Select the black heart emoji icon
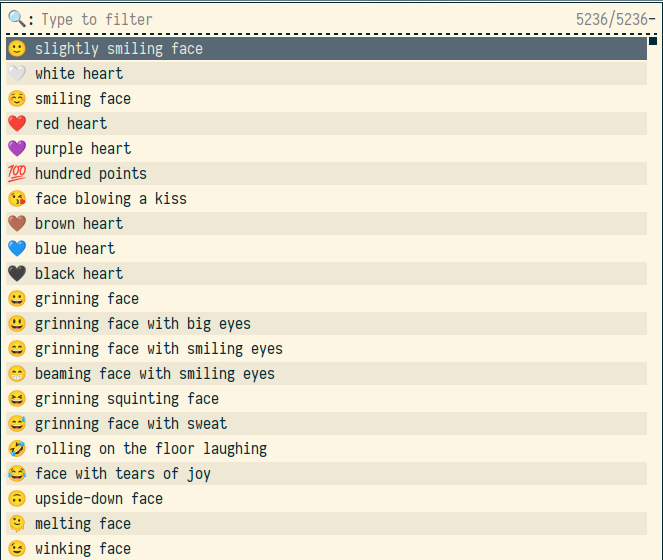This screenshot has height=560, width=663. 16,274
